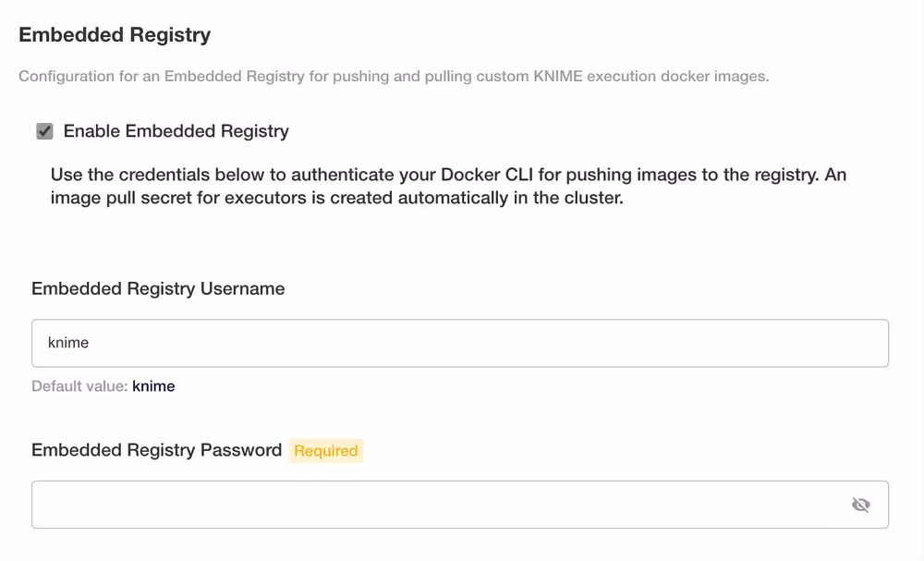Click the Embedded Registry Username label
Viewport: 924px width, 561px height.
point(158,288)
